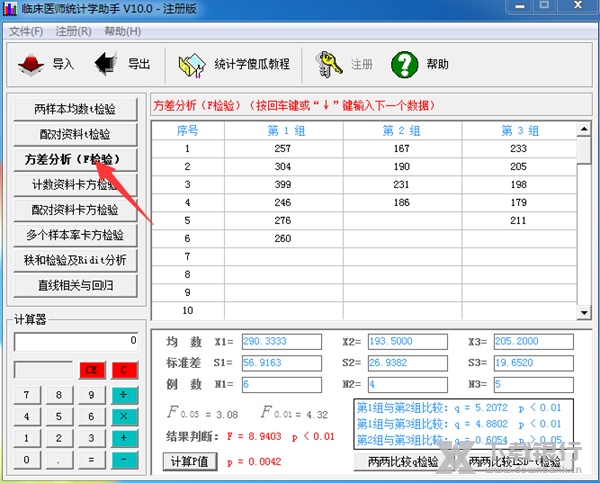The image size is (600, 483).
Task: Click the S3 field 19.6520
Action: pyautogui.click(x=533, y=363)
